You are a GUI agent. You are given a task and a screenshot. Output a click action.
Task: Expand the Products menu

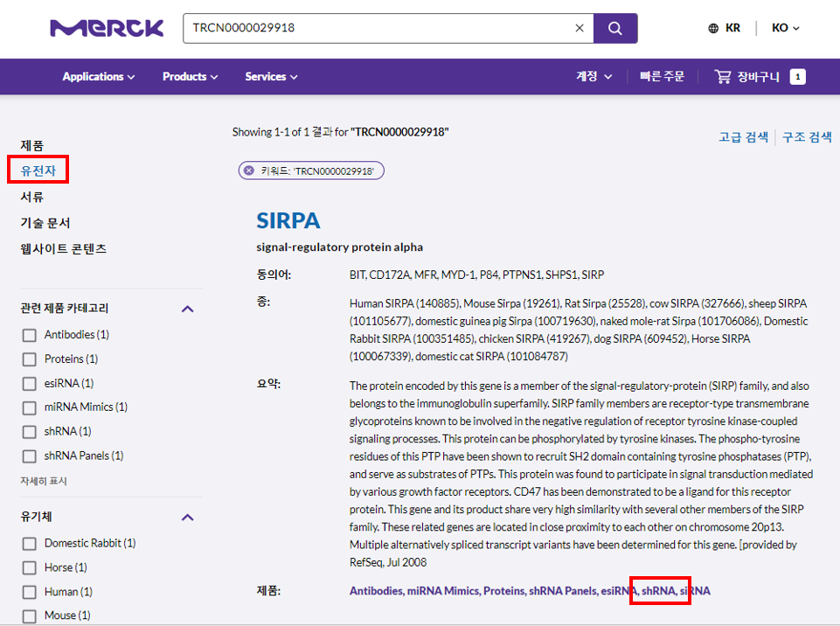[x=190, y=77]
